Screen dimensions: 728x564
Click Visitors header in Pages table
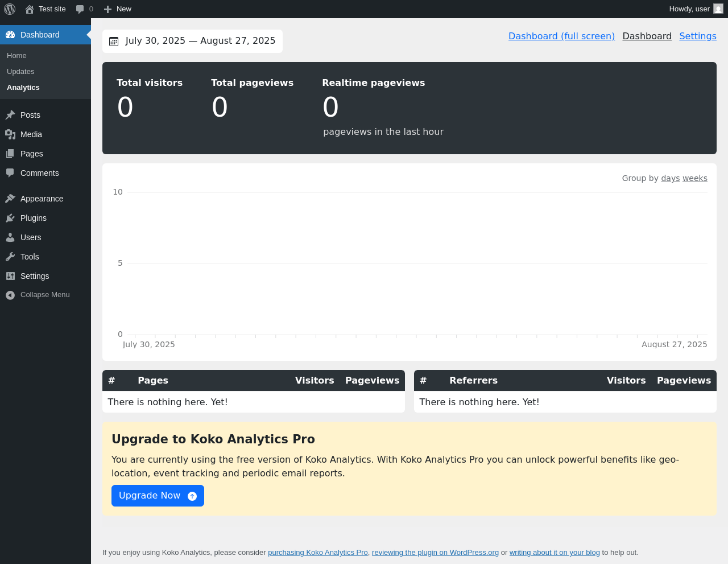[x=315, y=380]
